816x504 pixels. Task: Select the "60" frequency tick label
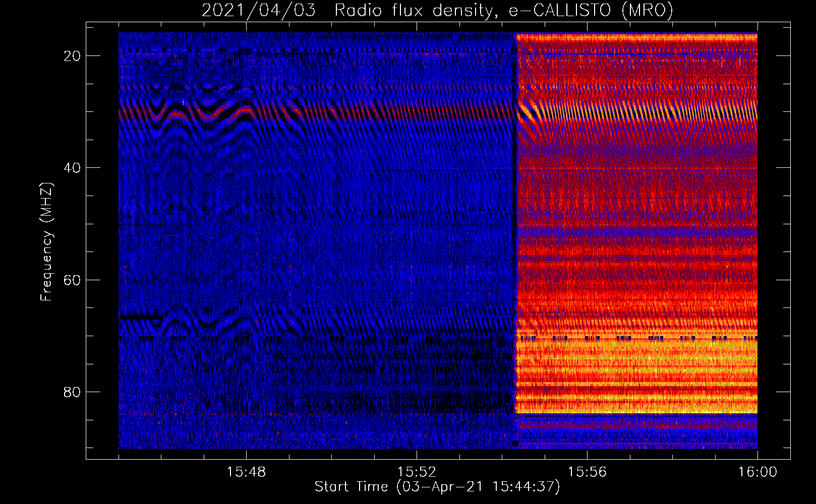tap(73, 280)
